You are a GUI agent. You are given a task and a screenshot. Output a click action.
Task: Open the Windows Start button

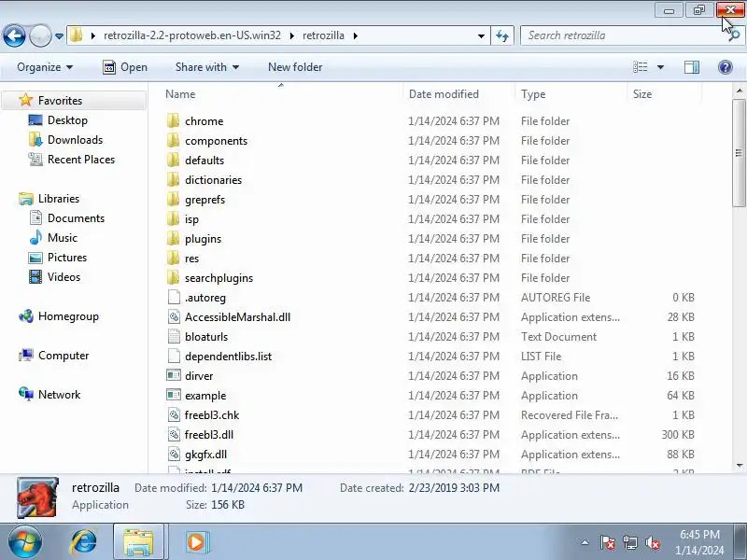pos(24,541)
